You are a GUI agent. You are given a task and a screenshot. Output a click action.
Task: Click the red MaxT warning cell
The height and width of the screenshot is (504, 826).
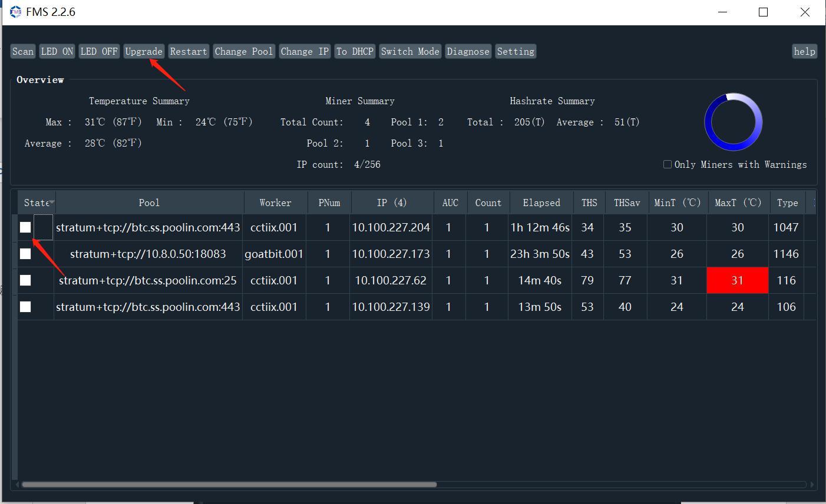coord(737,280)
